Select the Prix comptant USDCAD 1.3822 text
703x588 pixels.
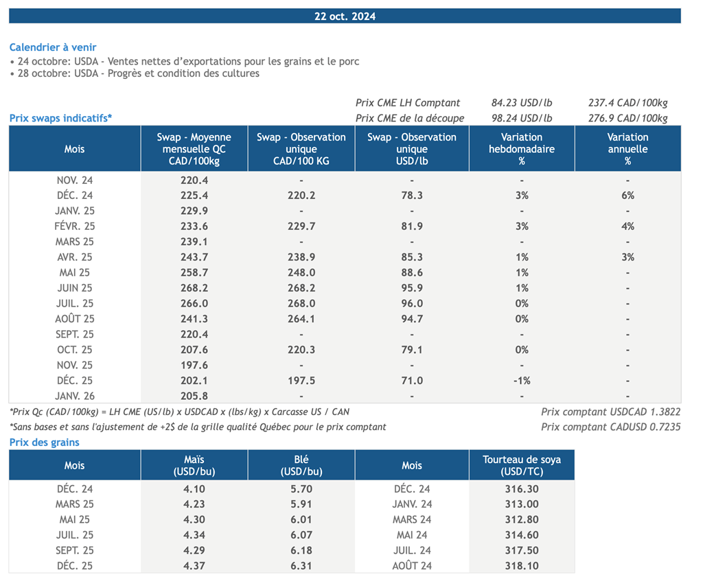pos(610,412)
